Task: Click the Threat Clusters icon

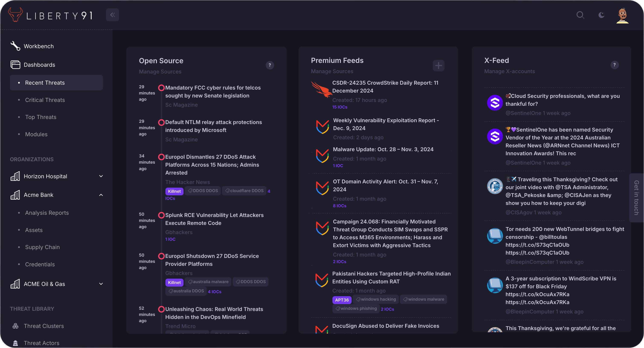Action: [x=16, y=326]
